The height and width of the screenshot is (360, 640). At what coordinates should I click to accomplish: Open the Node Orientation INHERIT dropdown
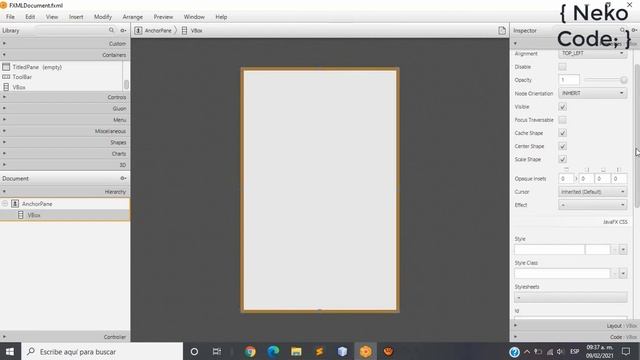pos(593,93)
